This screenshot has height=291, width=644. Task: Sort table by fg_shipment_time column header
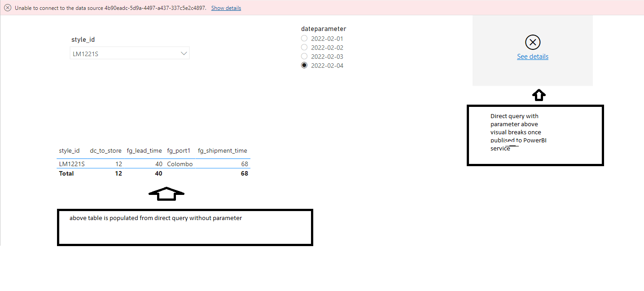[x=223, y=151]
